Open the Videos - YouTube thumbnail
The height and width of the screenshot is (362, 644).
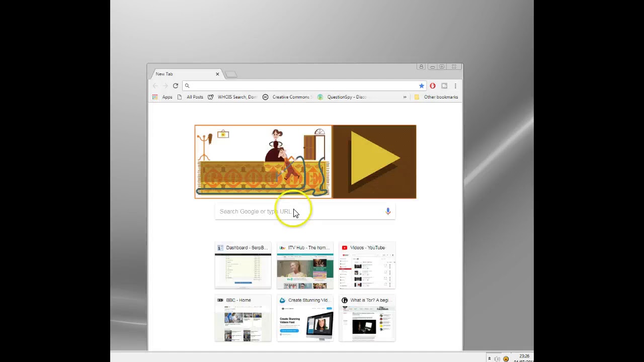pyautogui.click(x=367, y=265)
